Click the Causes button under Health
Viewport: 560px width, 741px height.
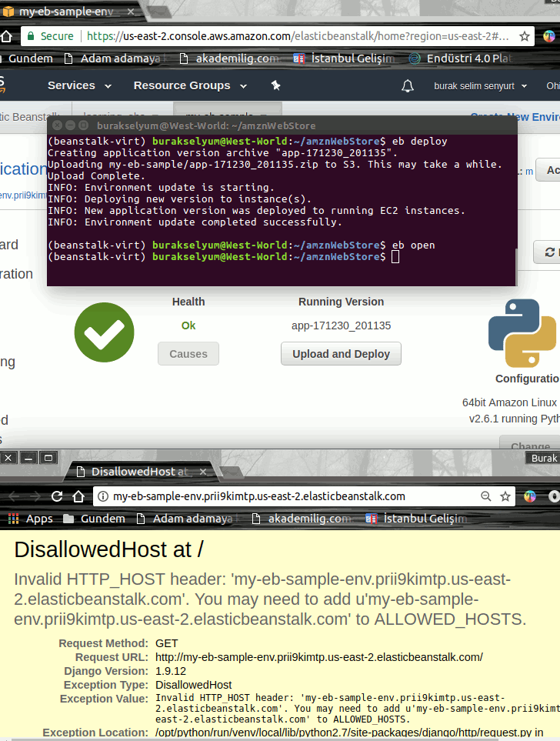[x=188, y=354]
